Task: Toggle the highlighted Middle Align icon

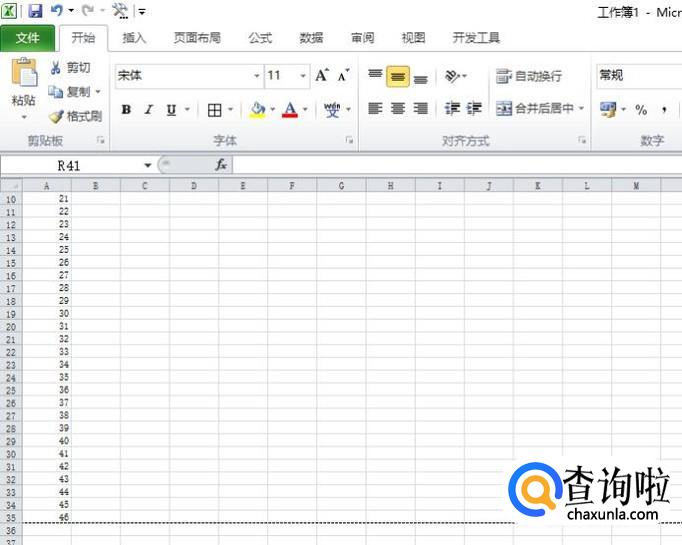Action: (398, 77)
